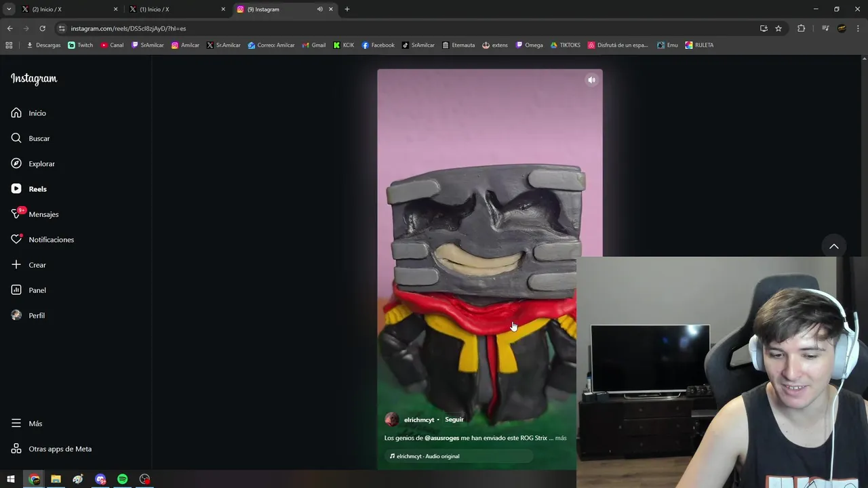Open Windows Start menu
Image resolution: width=868 pixels, height=488 pixels.
tap(11, 479)
